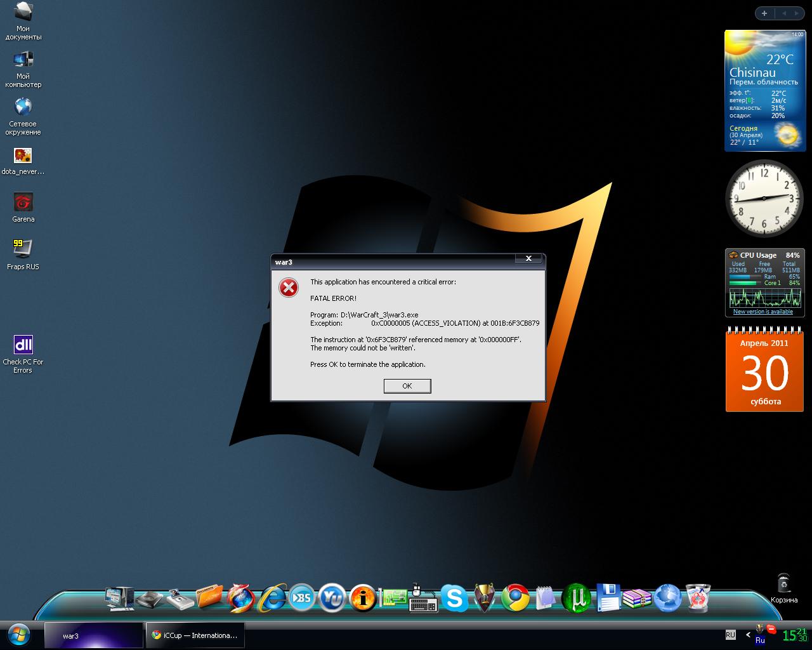
Task: Click 'Апрель 2011' header on calendar gadget
Action: click(x=764, y=343)
